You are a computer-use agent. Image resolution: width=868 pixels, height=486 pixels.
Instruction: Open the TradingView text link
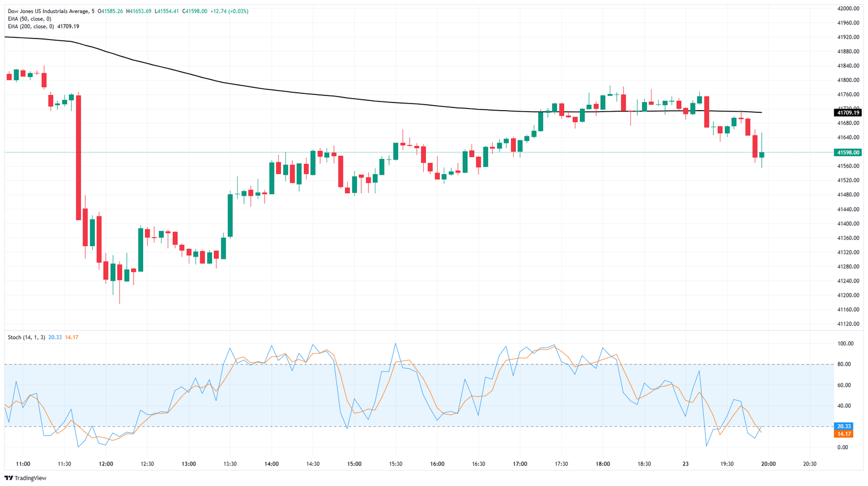coord(30,478)
